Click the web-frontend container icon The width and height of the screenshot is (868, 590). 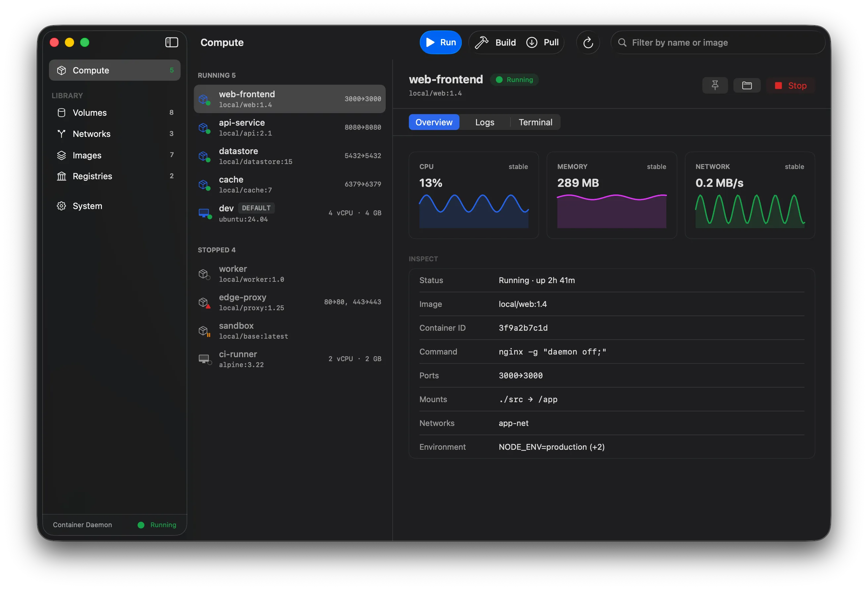coord(204,99)
